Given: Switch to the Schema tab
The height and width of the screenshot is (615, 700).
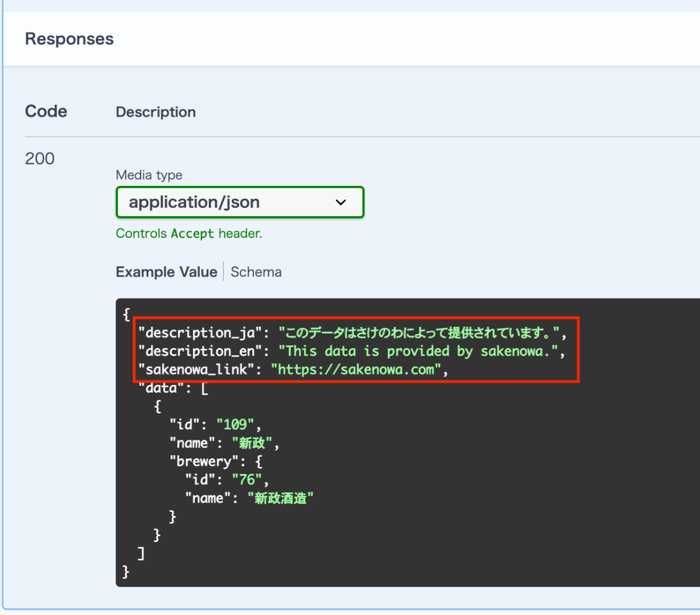Looking at the screenshot, I should [256, 272].
